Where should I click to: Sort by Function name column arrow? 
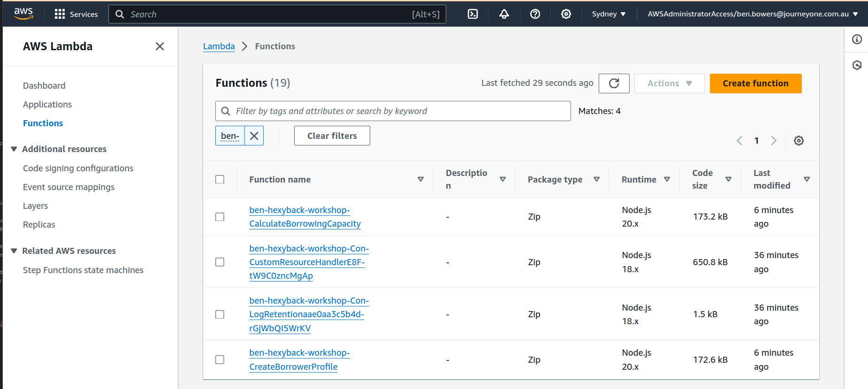coord(420,179)
